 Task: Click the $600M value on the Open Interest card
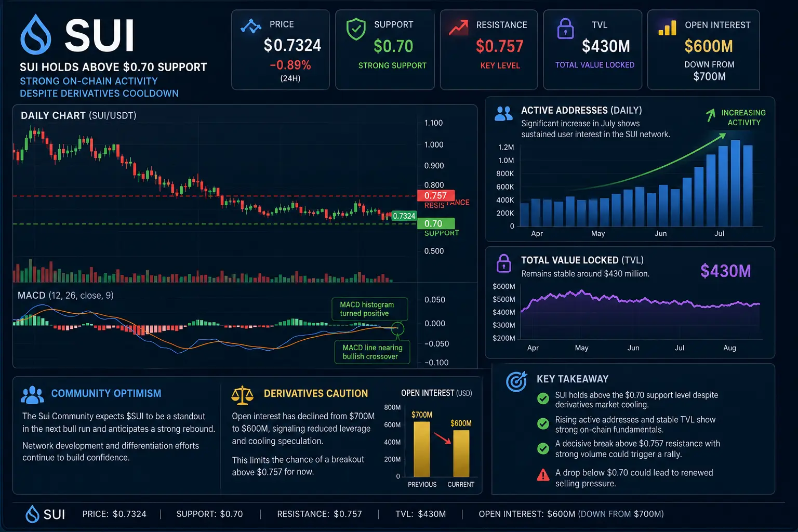click(x=709, y=46)
